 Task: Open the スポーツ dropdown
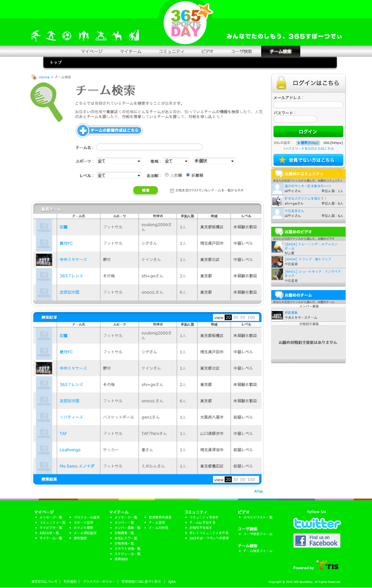pos(119,161)
